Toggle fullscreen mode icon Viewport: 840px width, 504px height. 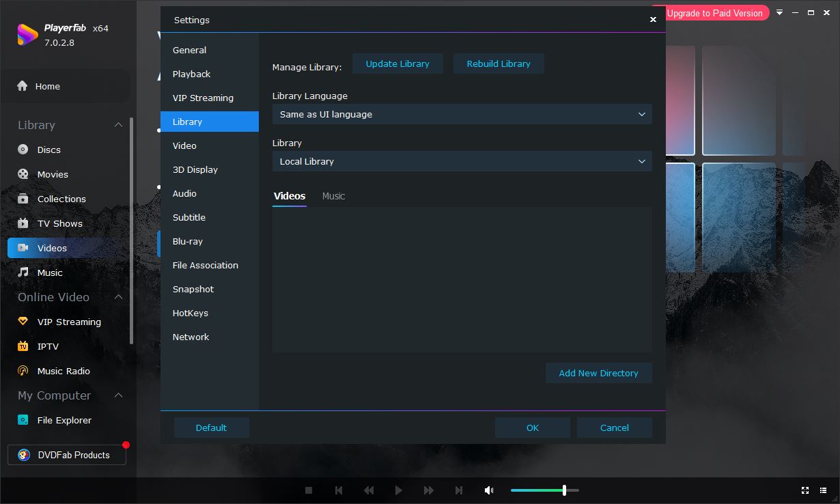coord(805,490)
